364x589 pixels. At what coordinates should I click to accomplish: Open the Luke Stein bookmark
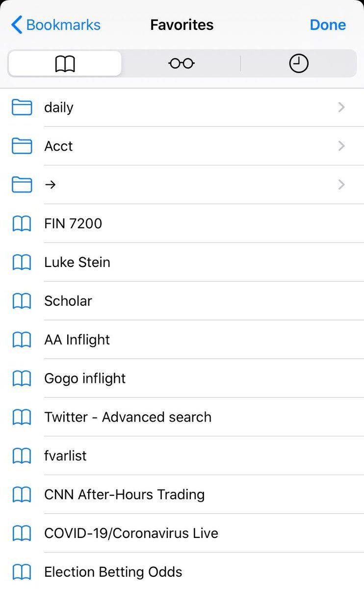point(77,262)
